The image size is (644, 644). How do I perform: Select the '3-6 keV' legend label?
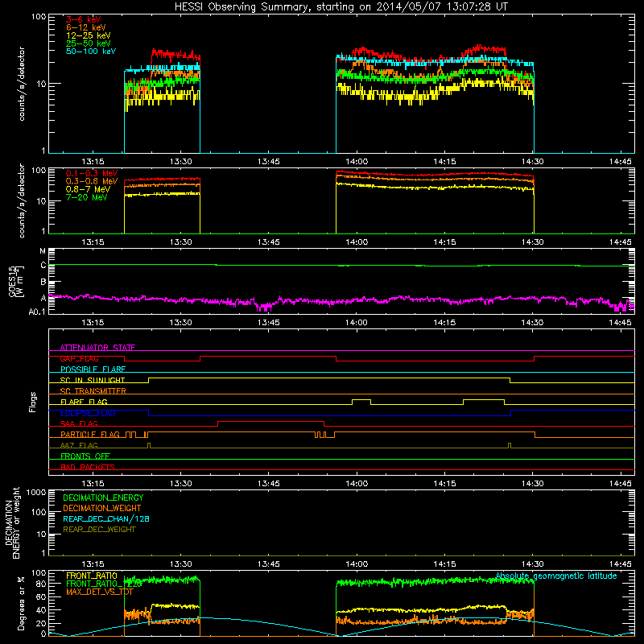tap(83, 19)
